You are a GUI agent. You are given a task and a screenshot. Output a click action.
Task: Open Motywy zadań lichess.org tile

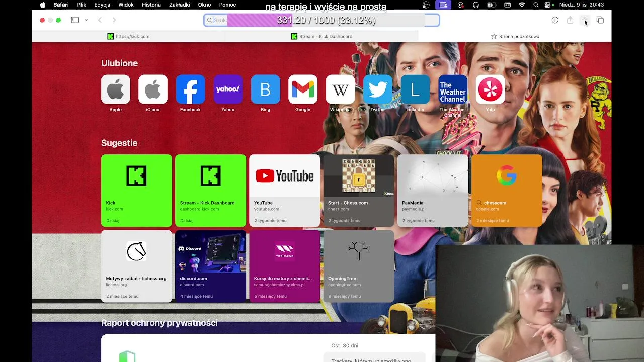coord(136,266)
